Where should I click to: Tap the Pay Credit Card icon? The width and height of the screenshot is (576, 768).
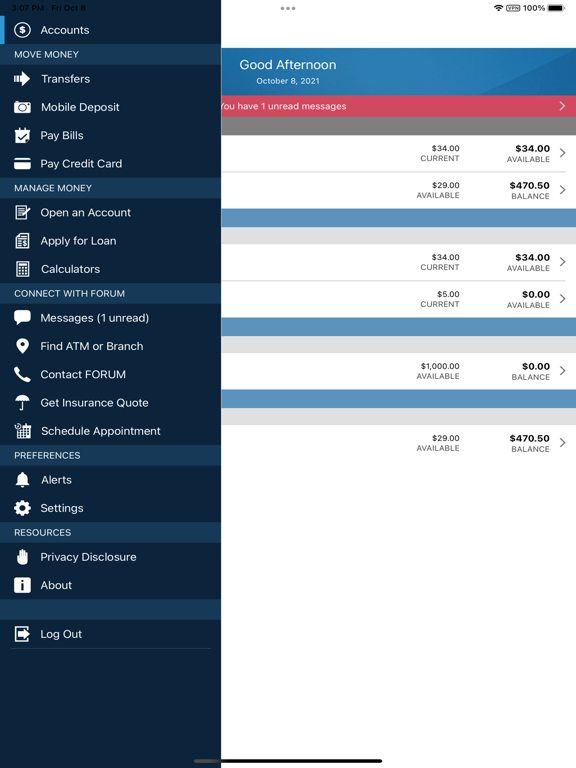(22, 164)
